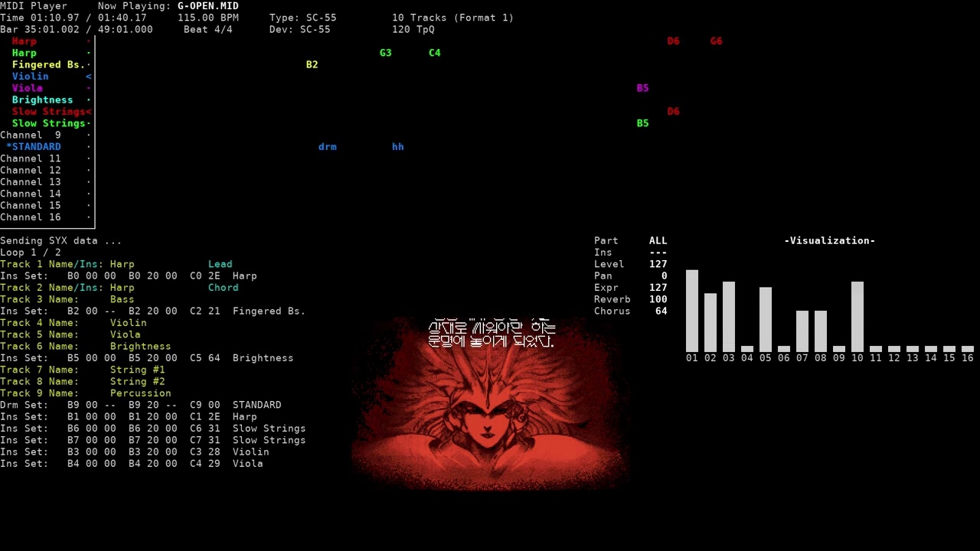Screen dimensions: 980x551
Task: Click Track 6 Name: Brightness line
Action: click(86, 346)
